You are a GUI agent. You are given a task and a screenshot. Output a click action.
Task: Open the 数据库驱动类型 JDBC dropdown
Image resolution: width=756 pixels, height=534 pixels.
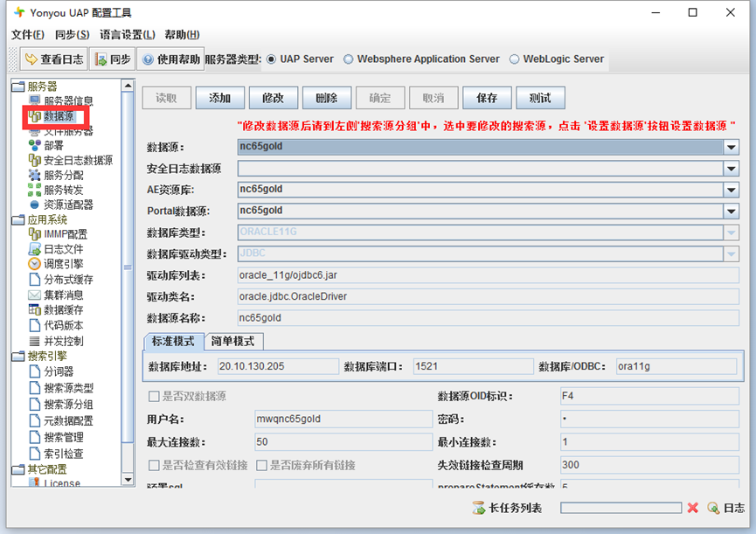731,253
